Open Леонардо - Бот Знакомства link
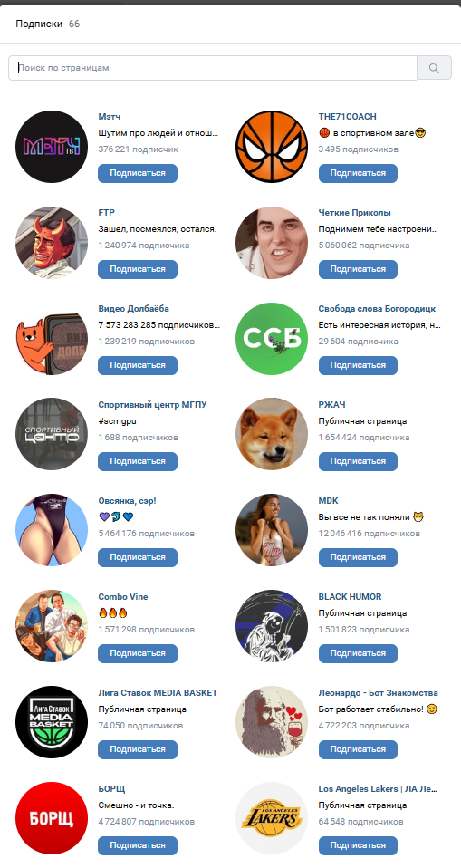Image resolution: width=461 pixels, height=868 pixels. [378, 693]
